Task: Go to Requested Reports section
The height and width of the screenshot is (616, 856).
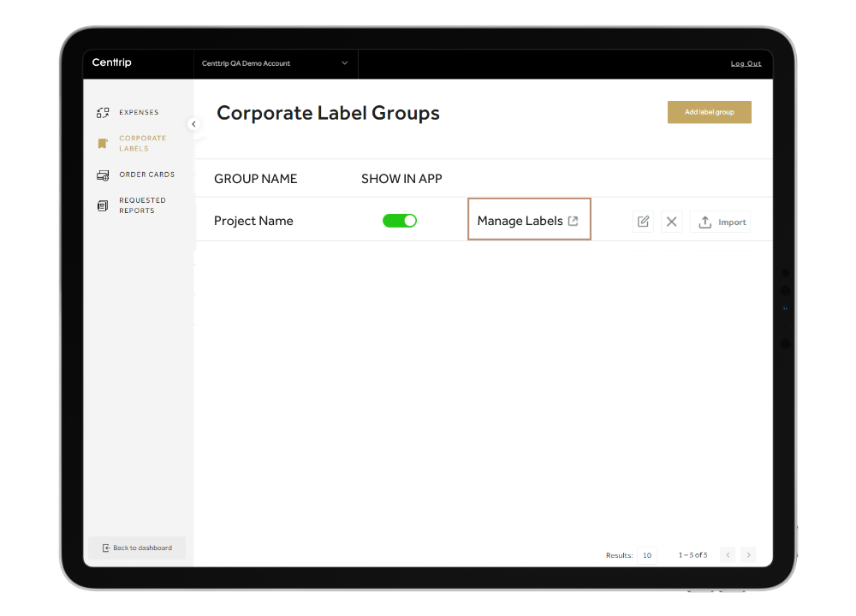Action: [x=142, y=205]
